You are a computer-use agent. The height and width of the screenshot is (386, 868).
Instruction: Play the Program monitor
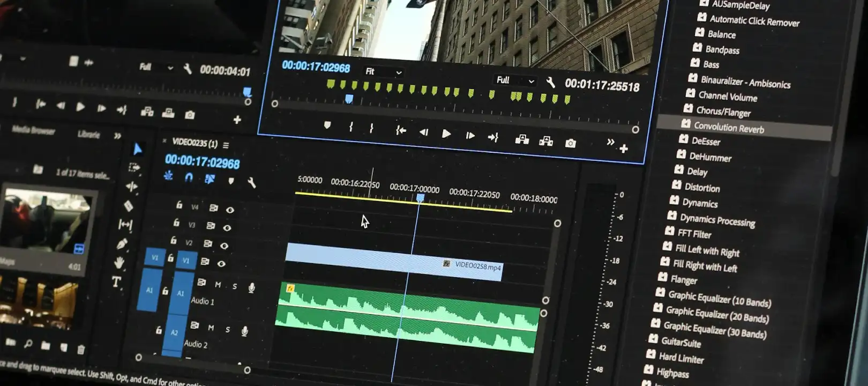446,134
